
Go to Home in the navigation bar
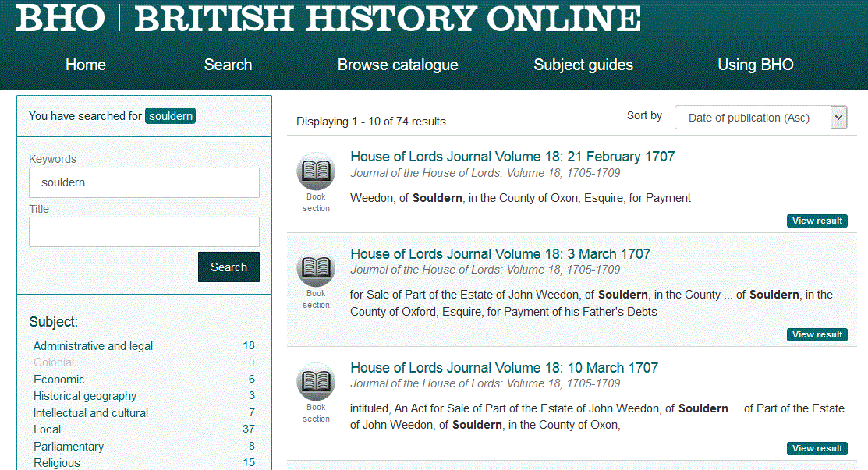85,65
